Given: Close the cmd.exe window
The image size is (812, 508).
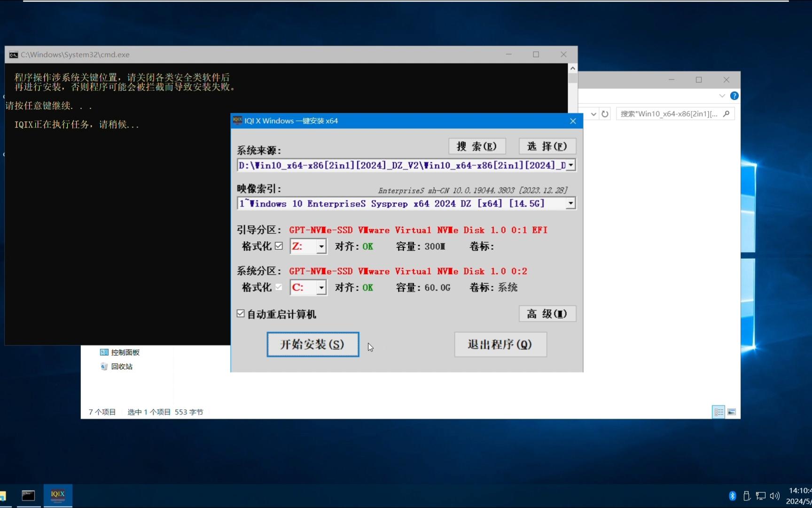Looking at the screenshot, I should pyautogui.click(x=563, y=55).
